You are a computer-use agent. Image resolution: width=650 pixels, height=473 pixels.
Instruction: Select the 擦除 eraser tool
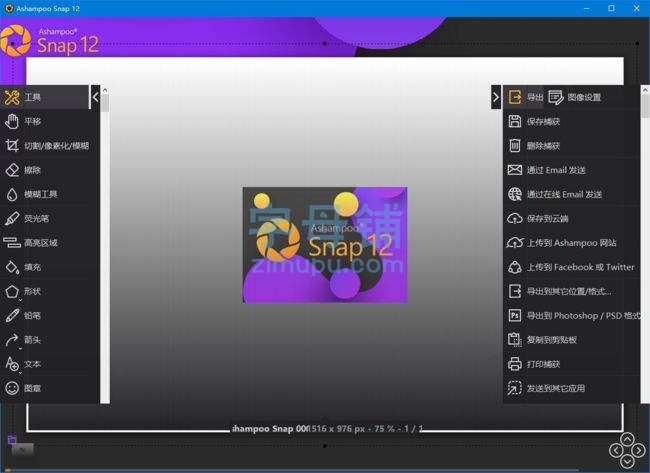45,170
